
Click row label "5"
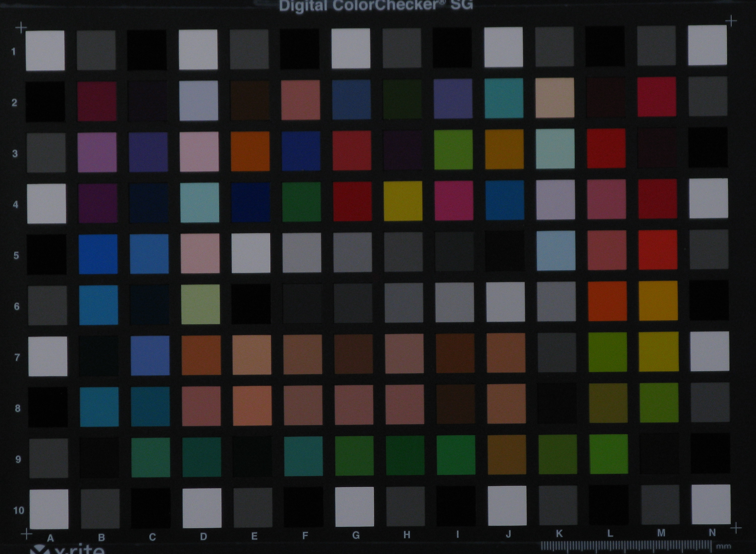coord(16,256)
